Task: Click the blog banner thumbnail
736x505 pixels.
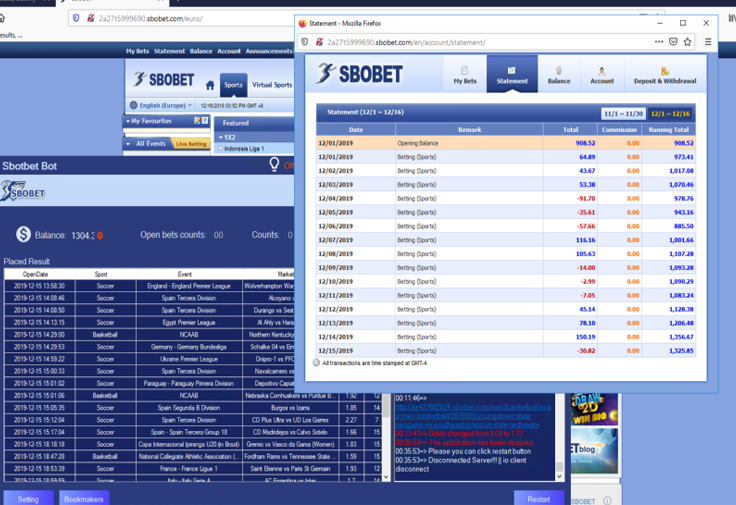Action: coord(594,451)
